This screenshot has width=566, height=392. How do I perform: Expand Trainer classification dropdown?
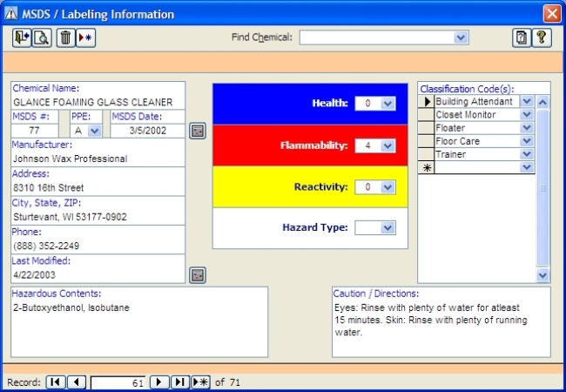tap(527, 154)
